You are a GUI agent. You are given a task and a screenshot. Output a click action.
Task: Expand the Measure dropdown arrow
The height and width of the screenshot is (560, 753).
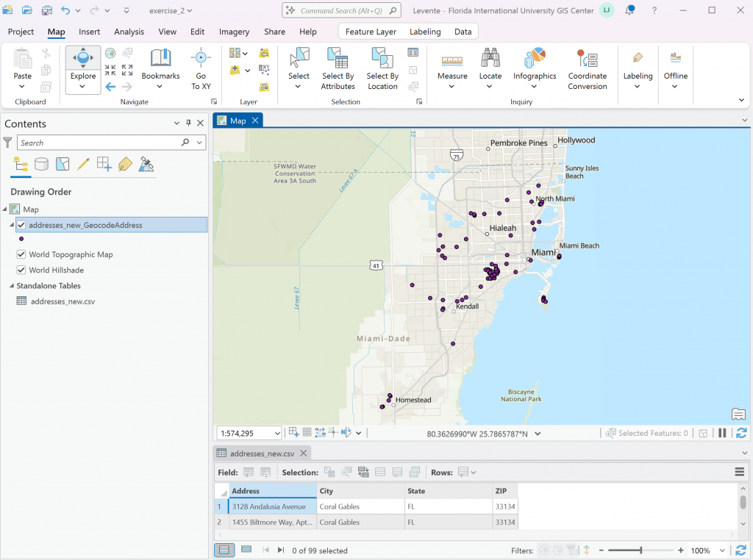pos(452,87)
